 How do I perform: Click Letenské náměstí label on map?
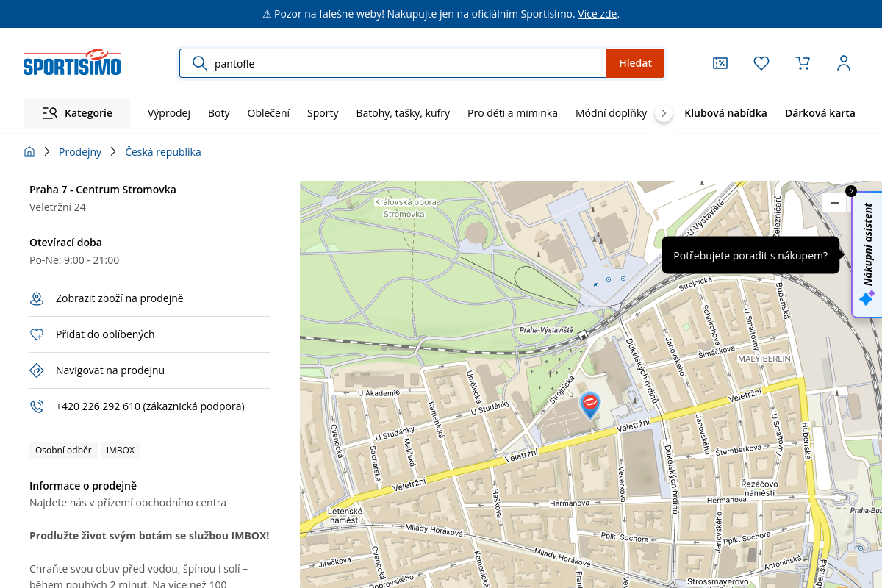pos(345,515)
